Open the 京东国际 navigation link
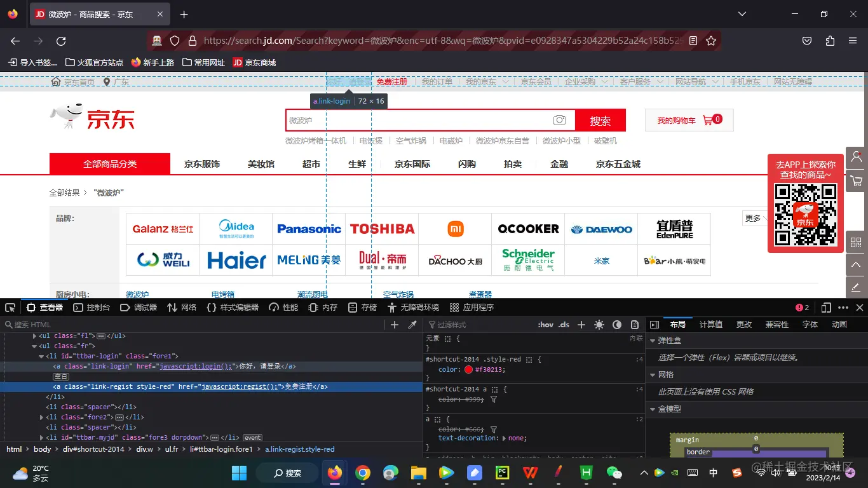 [x=412, y=164]
